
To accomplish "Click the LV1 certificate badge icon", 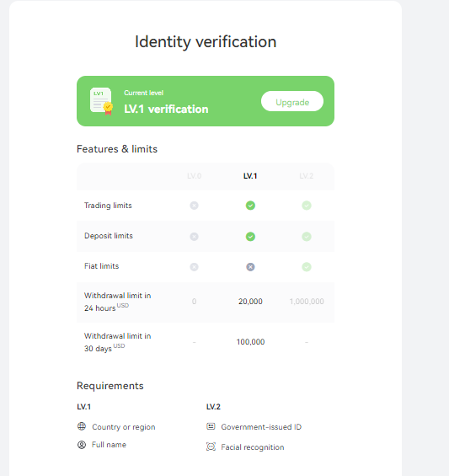I will (101, 101).
